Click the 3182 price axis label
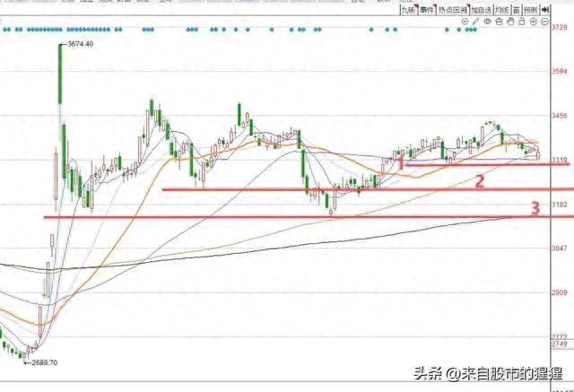 point(560,205)
